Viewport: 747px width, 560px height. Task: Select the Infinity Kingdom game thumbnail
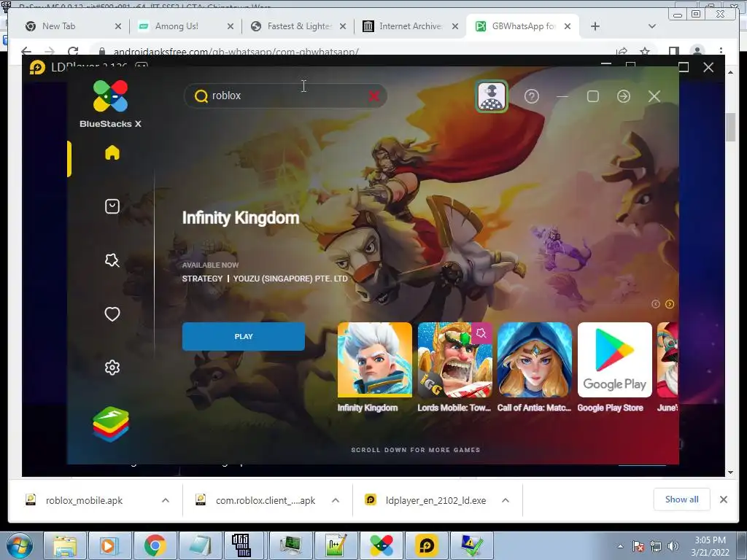click(375, 360)
